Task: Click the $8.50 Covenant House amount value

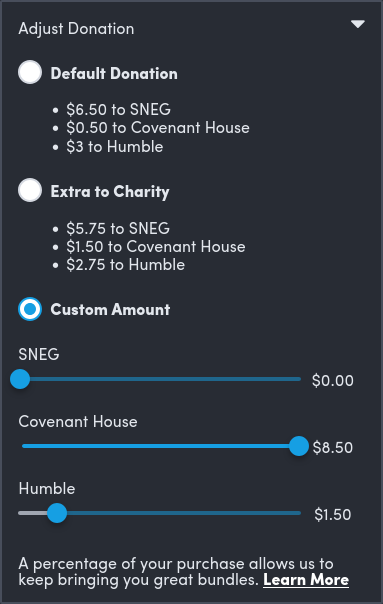Action: [333, 448]
